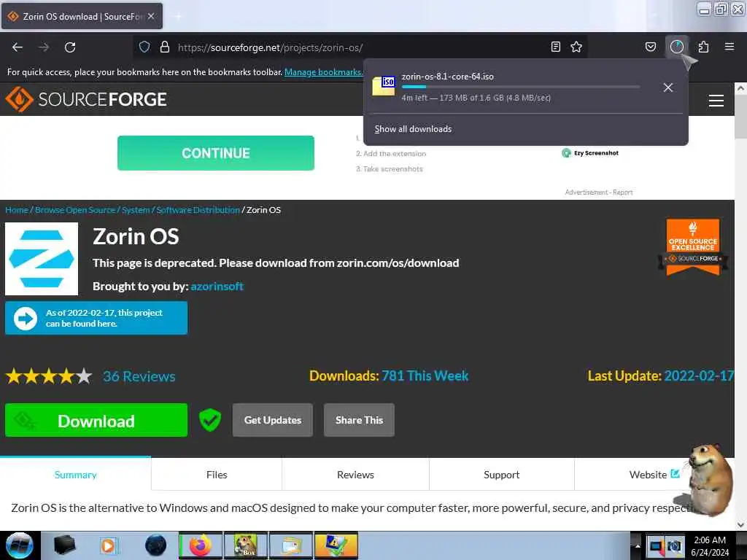Click Share This button

359,420
